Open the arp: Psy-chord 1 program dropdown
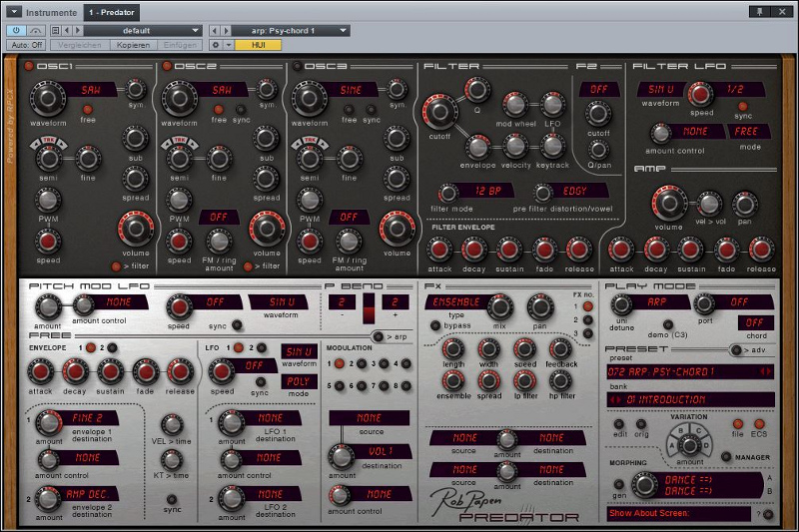Image resolution: width=799 pixels, height=532 pixels. pyautogui.click(x=292, y=31)
